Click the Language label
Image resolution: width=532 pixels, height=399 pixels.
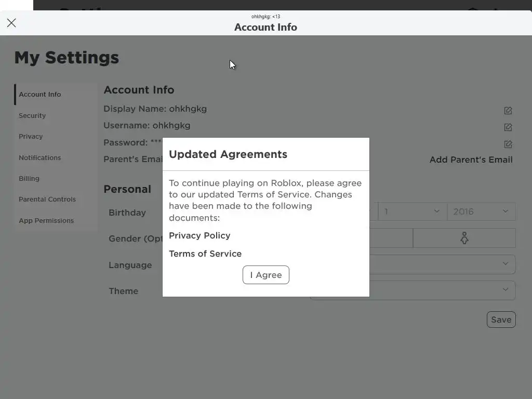click(x=130, y=265)
